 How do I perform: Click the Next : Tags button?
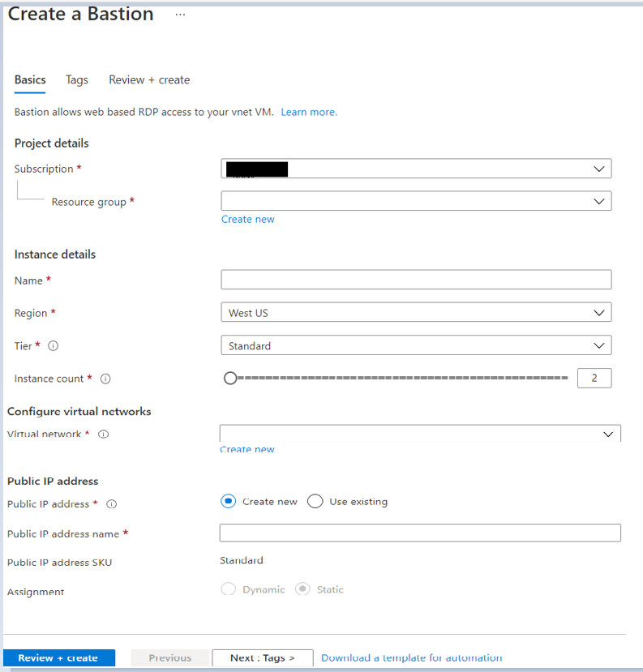[x=262, y=657]
